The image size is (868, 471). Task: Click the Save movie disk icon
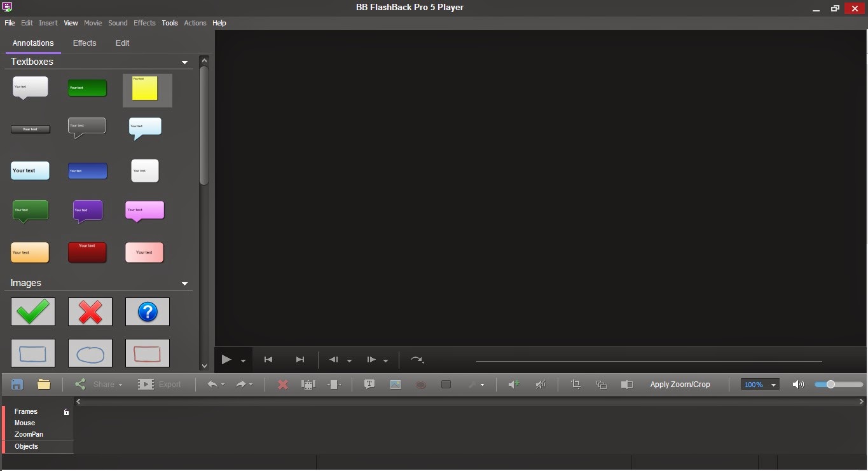click(x=18, y=385)
